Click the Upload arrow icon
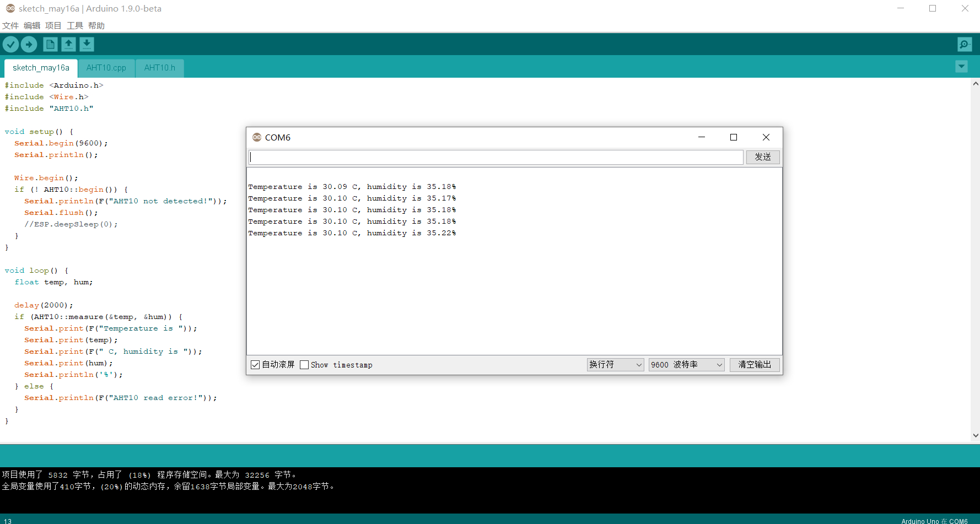The height and width of the screenshot is (524, 980). pyautogui.click(x=29, y=44)
